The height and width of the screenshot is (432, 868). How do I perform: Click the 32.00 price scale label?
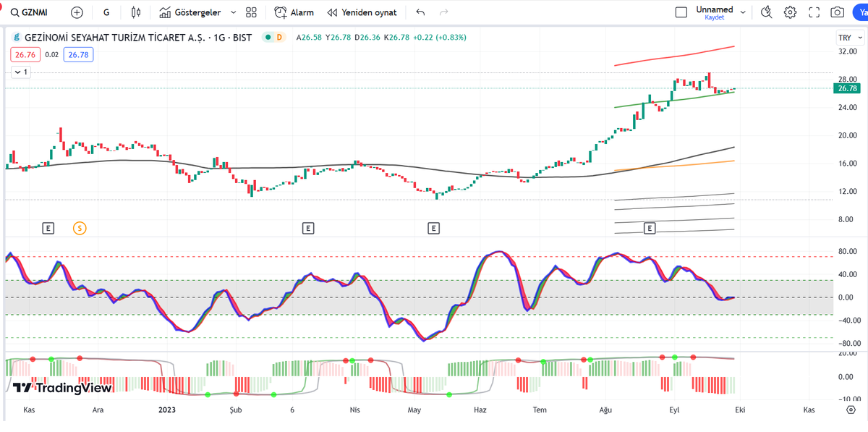[x=848, y=52]
